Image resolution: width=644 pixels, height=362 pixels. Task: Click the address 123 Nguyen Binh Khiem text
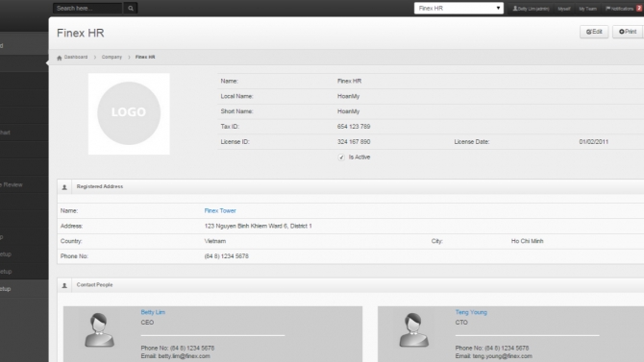click(x=258, y=226)
